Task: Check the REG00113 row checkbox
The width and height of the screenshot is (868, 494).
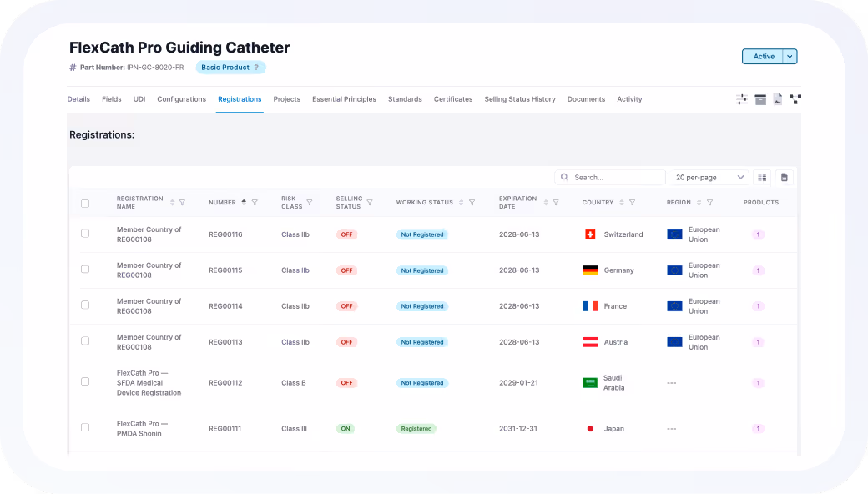Action: 85,340
